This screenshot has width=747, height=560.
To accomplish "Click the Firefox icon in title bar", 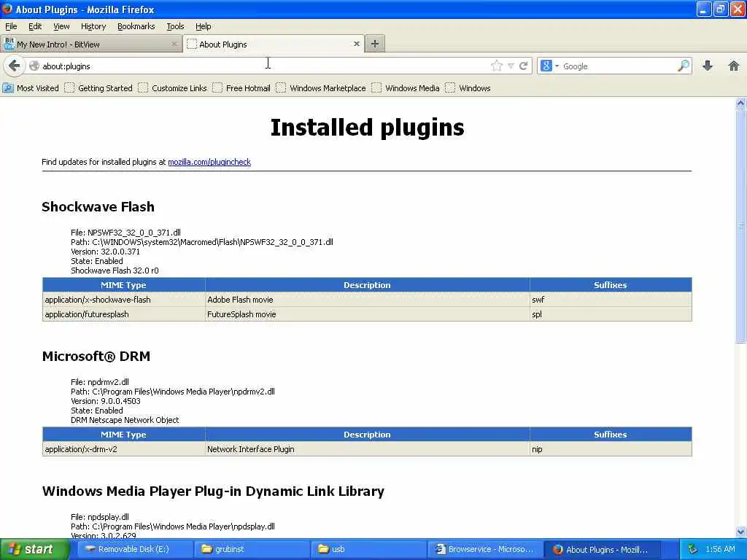I will [7, 9].
